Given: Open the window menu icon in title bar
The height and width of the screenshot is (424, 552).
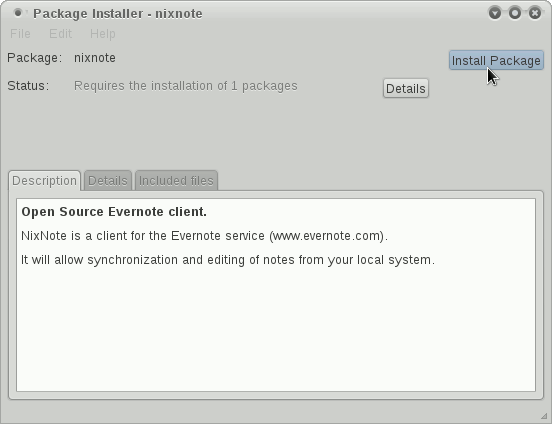Looking at the screenshot, I should tap(18, 13).
